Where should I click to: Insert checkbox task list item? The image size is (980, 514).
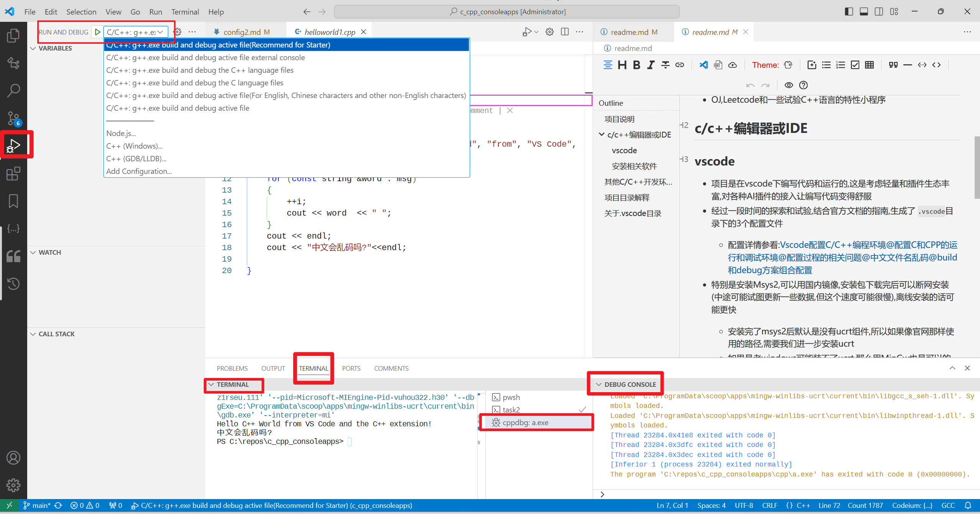tap(855, 65)
